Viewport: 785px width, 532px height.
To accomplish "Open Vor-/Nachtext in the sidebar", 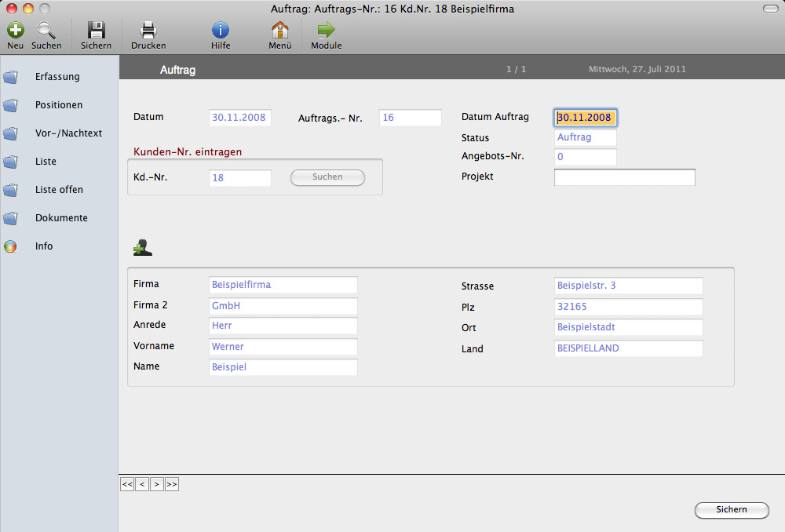I will (68, 133).
